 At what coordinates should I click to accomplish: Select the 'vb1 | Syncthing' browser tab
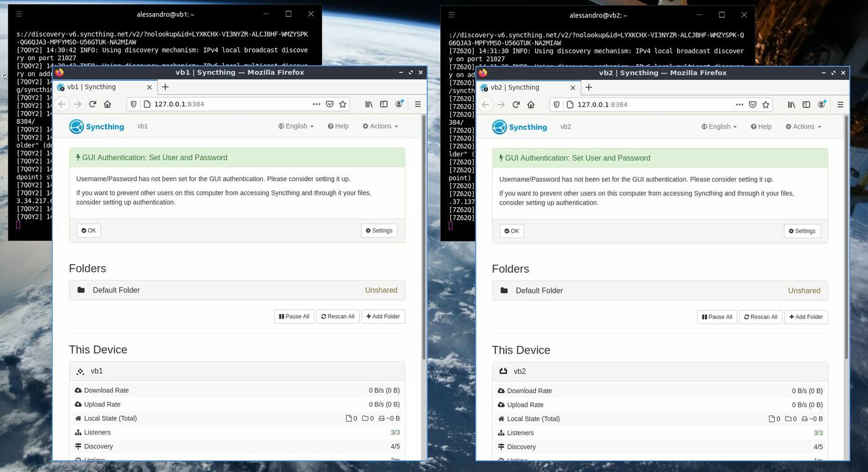click(99, 87)
